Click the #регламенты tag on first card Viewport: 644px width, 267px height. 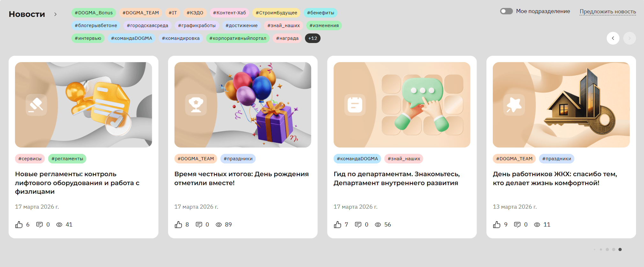[67, 159]
